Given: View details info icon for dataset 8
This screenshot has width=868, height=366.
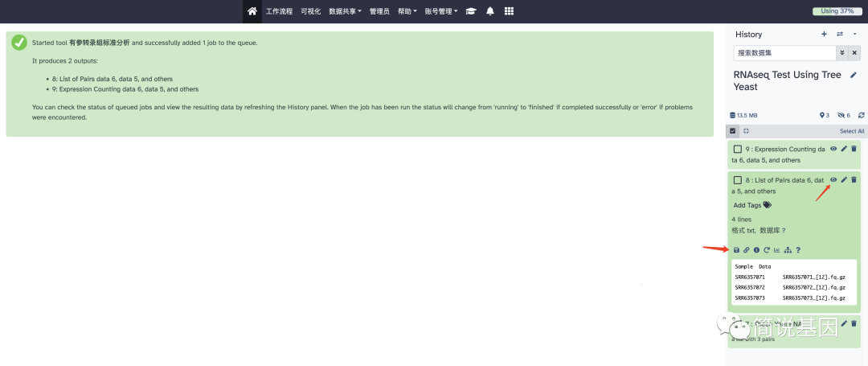Looking at the screenshot, I should tap(756, 250).
